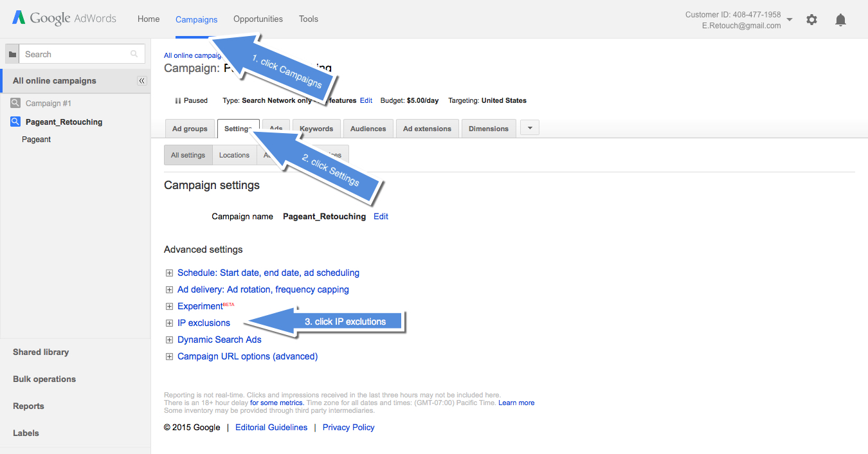Image resolution: width=868 pixels, height=454 pixels.
Task: Click the Paused status icon
Action: coord(178,100)
